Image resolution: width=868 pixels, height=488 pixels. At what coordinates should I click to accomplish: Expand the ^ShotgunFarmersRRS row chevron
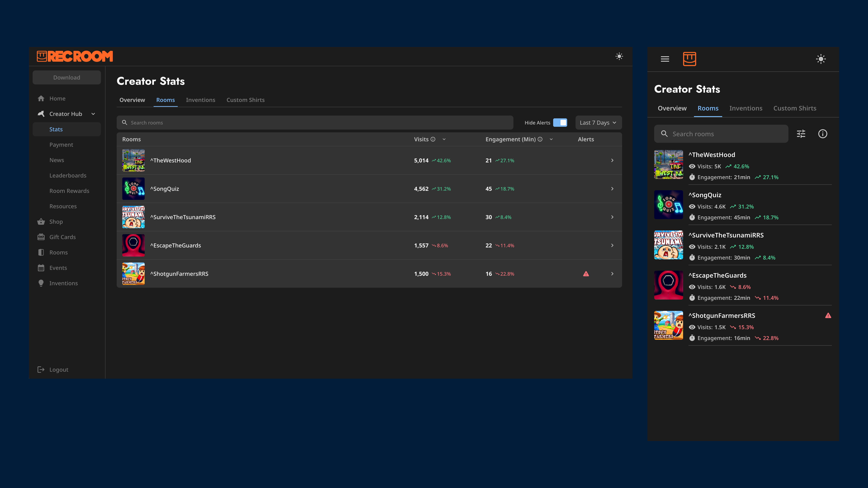[612, 274]
